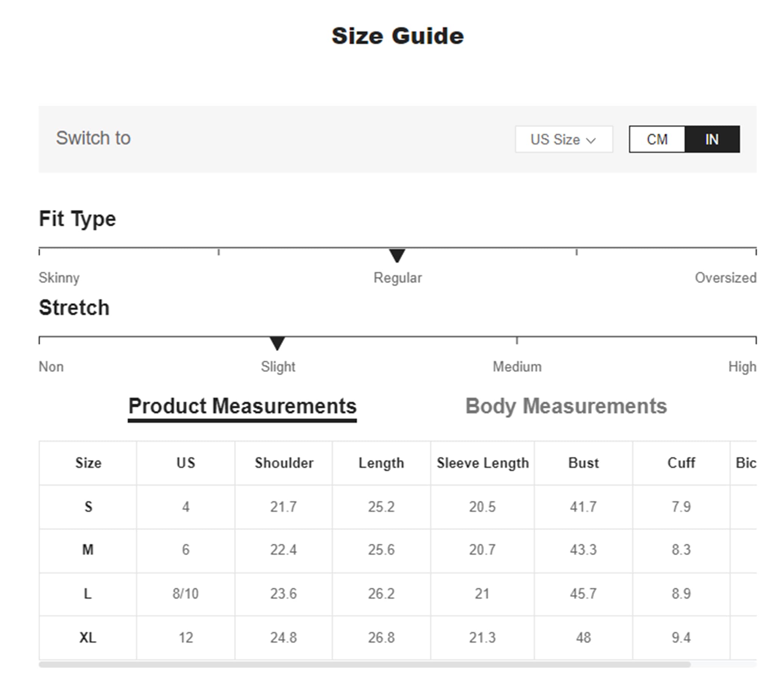Click the US value 8/10 cell
Screen dimensions: 784x675
pyautogui.click(x=185, y=594)
